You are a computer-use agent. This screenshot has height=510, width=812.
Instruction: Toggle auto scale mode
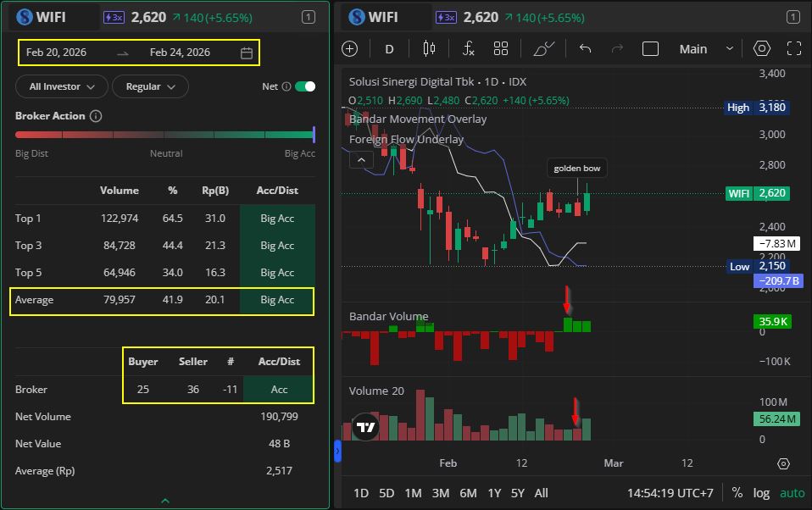coord(793,493)
